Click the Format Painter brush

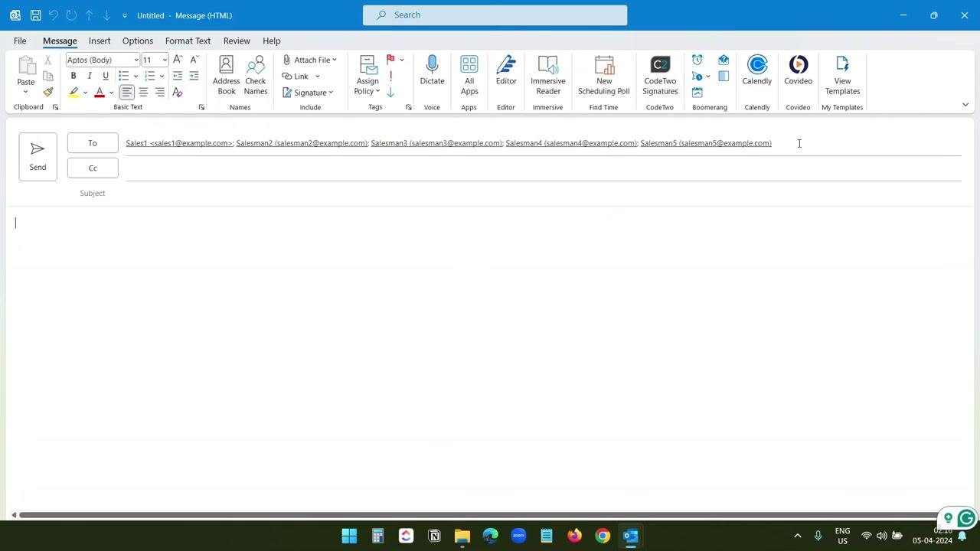click(x=48, y=93)
